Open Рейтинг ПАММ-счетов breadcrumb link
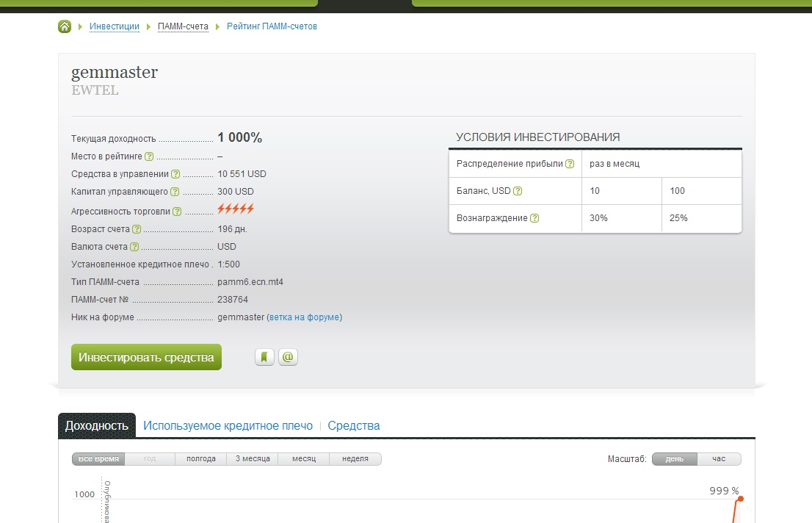 pyautogui.click(x=272, y=26)
